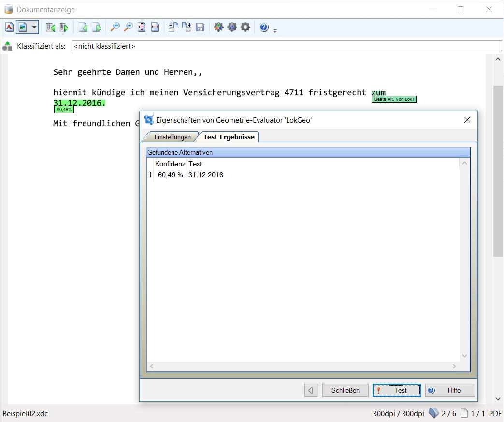Click the 'Klassifiziert als' field
The width and height of the screenshot is (504, 422).
coord(286,46)
